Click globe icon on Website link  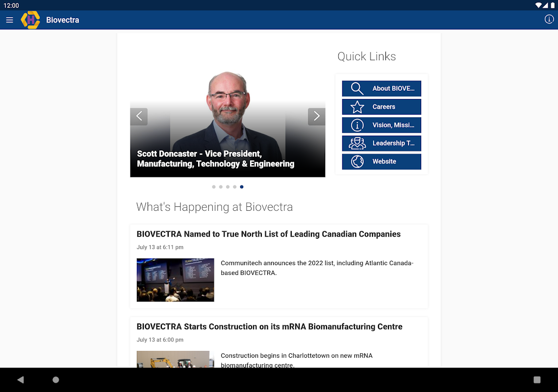pyautogui.click(x=357, y=162)
